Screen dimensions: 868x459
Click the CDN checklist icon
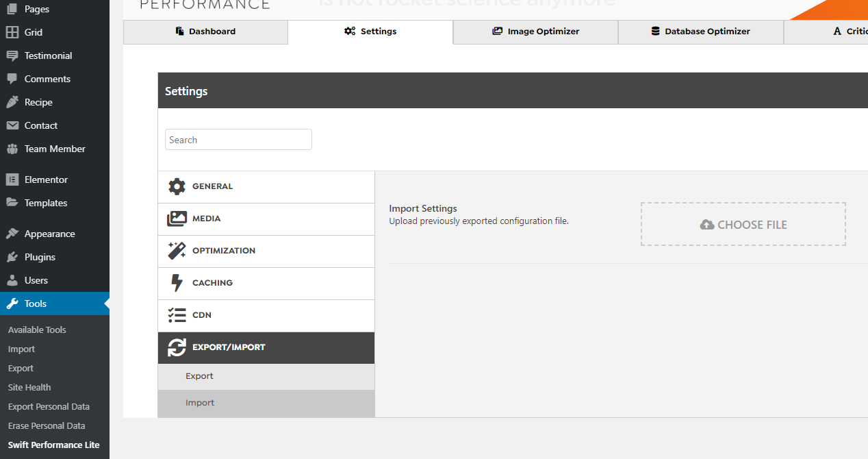[x=177, y=315]
